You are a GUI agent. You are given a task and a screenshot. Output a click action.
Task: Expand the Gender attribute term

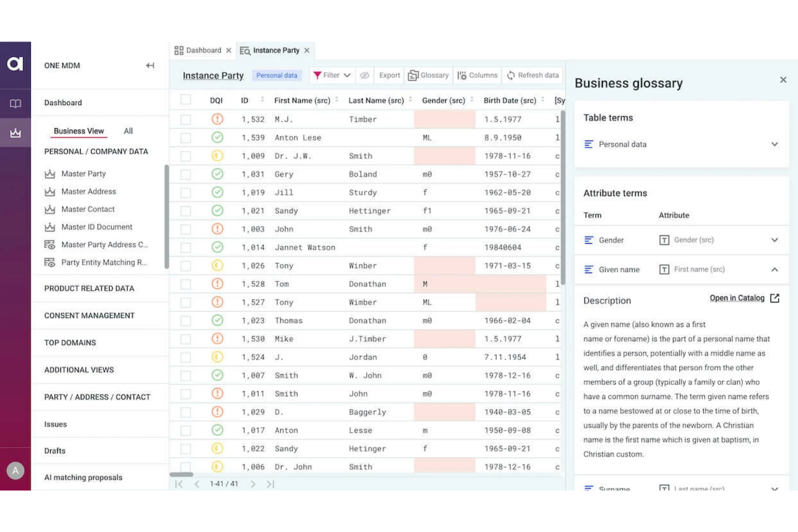[x=774, y=240]
